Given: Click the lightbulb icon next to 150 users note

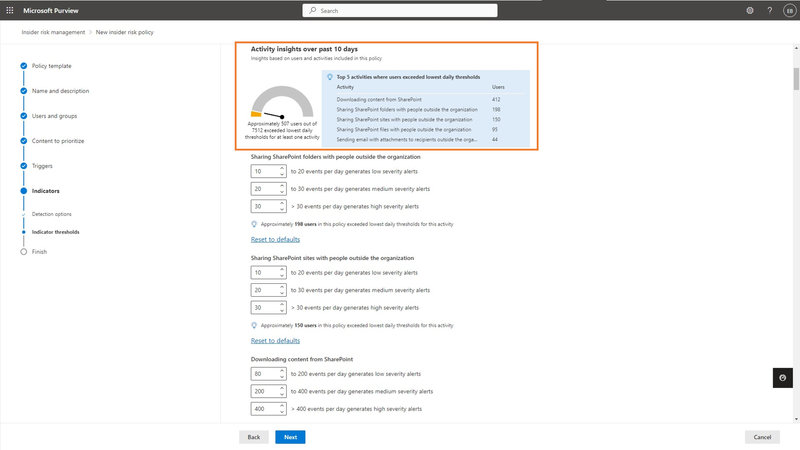Looking at the screenshot, I should pos(254,325).
